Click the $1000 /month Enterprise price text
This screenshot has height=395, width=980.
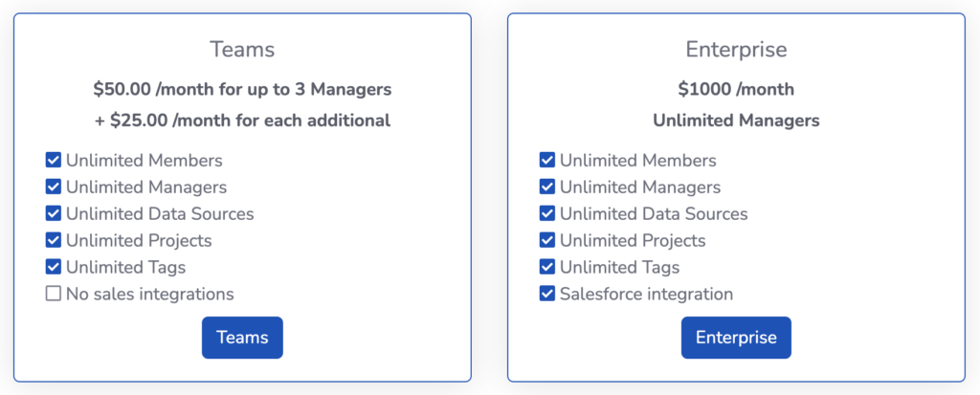pyautogui.click(x=736, y=89)
